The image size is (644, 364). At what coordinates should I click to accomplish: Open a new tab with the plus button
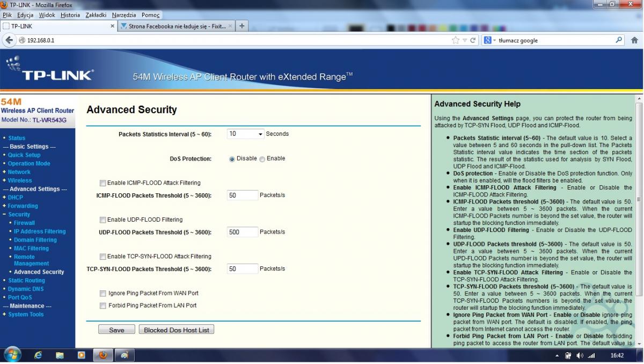point(242,26)
